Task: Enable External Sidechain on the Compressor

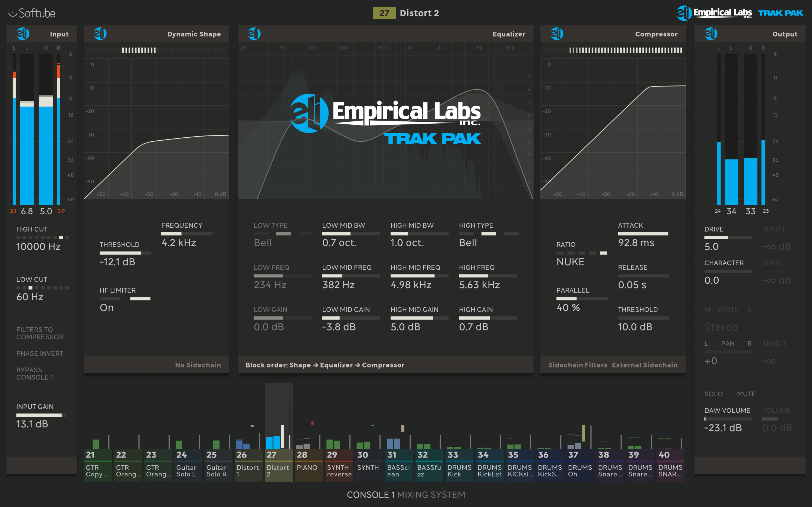Action: coord(644,365)
